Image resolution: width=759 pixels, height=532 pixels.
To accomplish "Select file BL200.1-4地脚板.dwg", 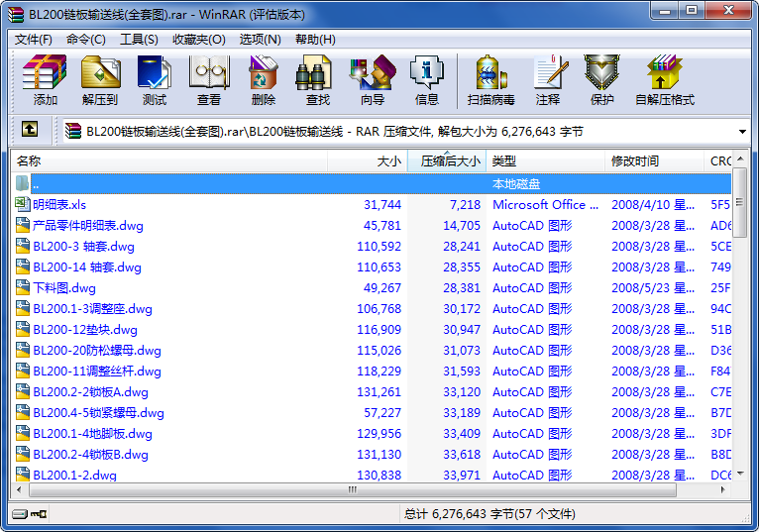I will click(x=92, y=434).
